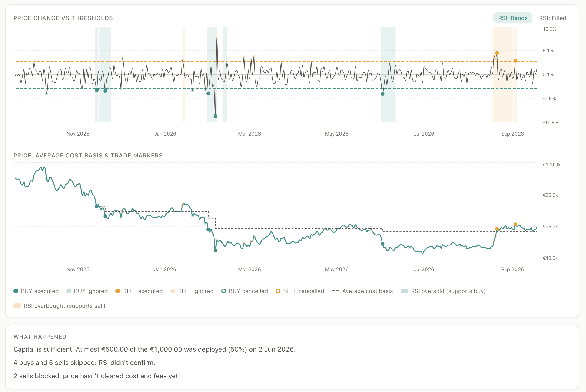Viewport: 586px width, 392px height.
Task: Click the September SELL executed marker in the price-change chart
Action: point(516,60)
